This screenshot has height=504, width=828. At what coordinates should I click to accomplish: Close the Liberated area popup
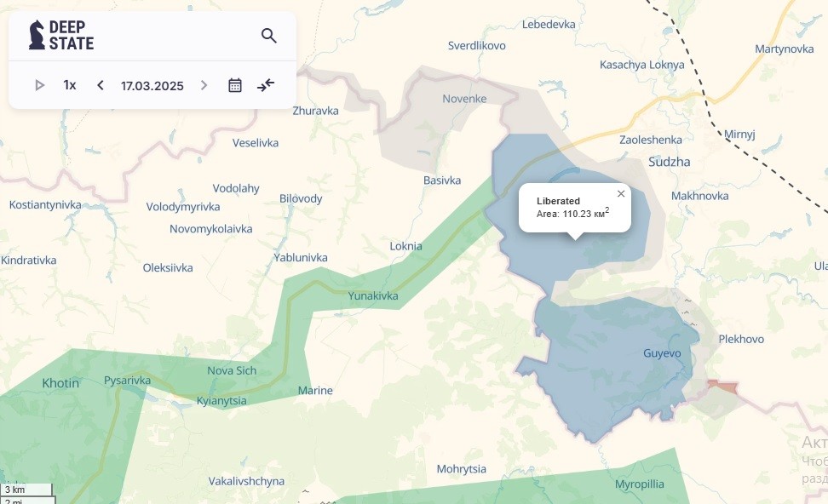click(x=621, y=194)
